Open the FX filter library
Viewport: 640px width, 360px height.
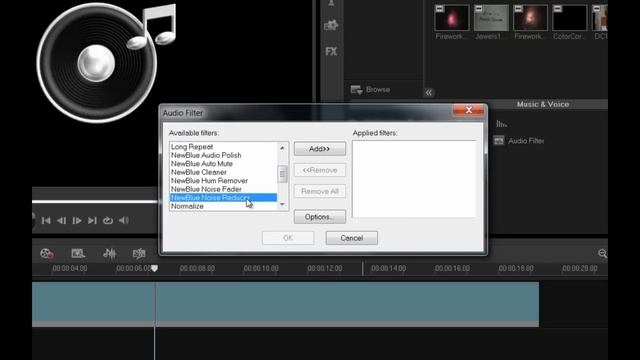pos(331,51)
